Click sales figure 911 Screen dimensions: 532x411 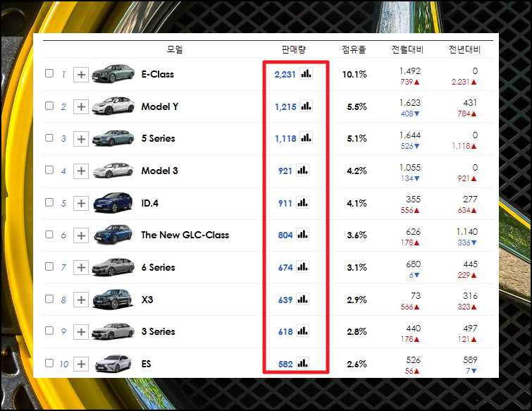point(285,204)
